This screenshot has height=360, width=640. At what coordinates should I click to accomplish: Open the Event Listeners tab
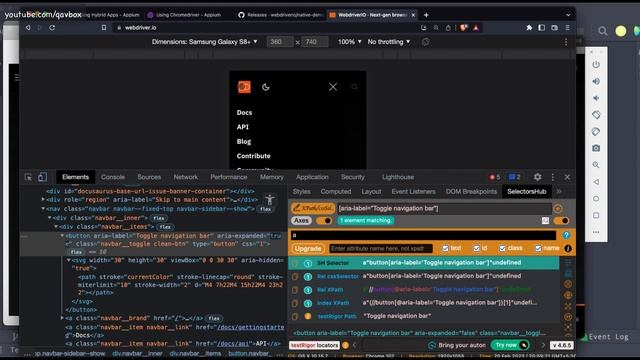coord(413,191)
